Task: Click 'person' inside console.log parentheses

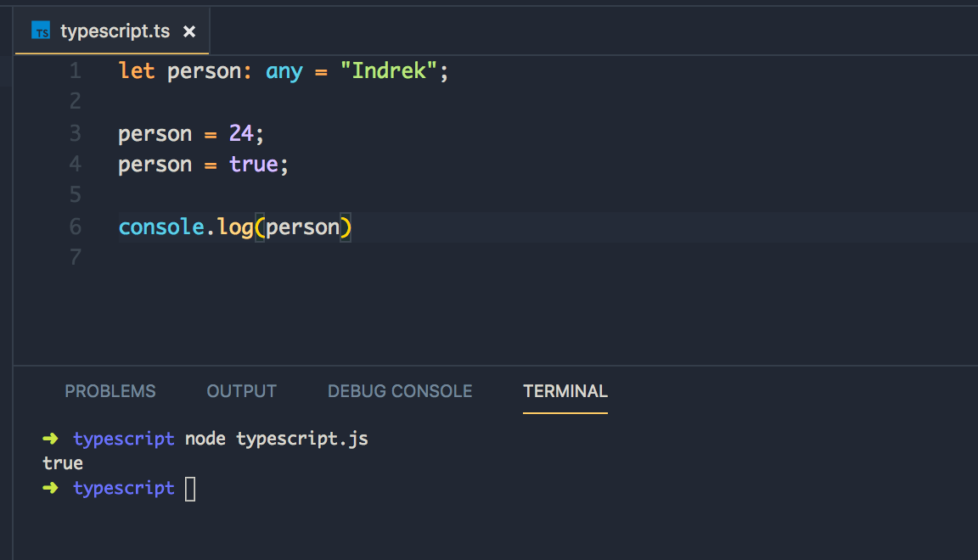Action: click(x=302, y=228)
